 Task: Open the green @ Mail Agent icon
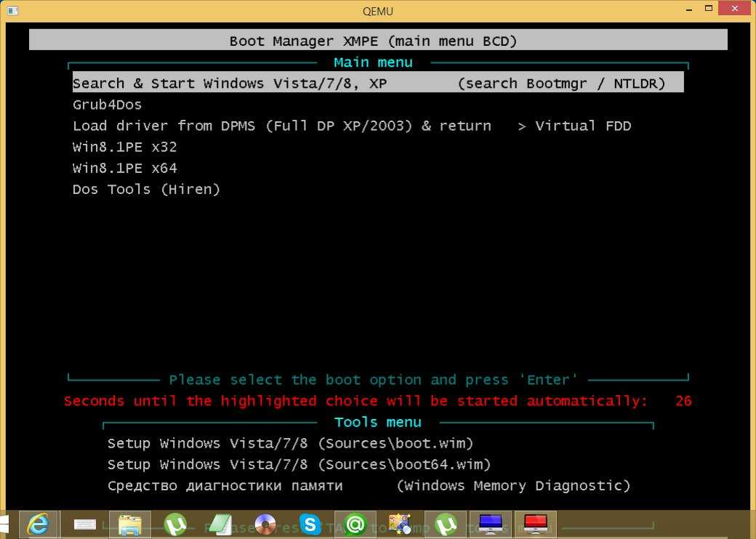pos(355,524)
